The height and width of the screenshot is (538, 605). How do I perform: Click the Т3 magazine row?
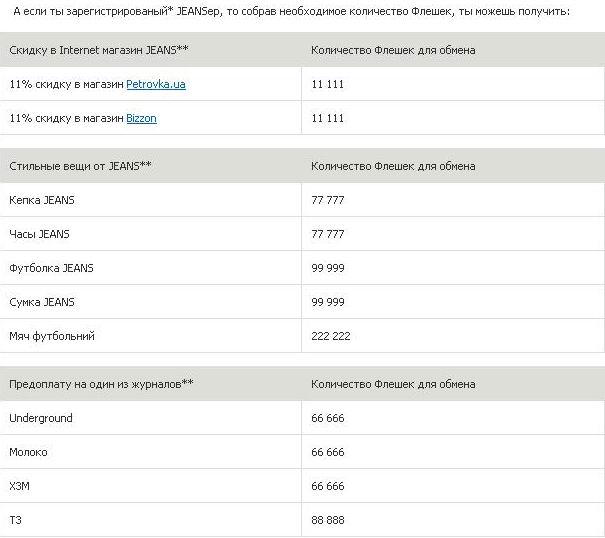(15, 520)
